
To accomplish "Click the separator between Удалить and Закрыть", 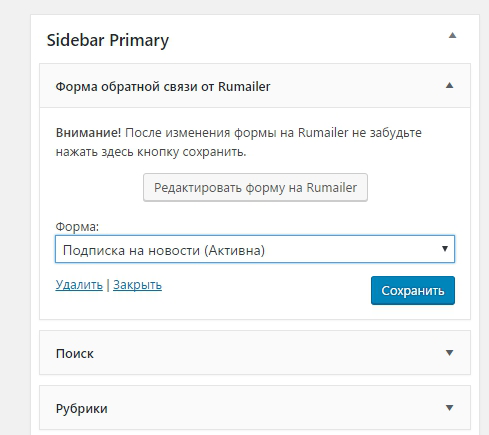I will (x=108, y=285).
